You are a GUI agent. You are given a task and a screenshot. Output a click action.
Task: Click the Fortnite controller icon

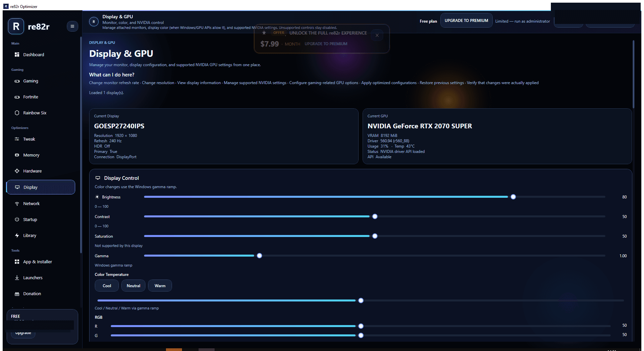point(17,97)
